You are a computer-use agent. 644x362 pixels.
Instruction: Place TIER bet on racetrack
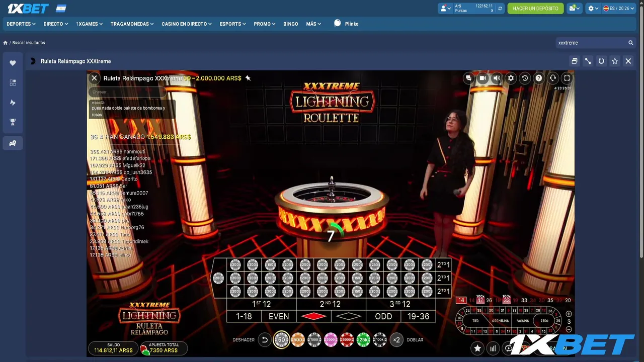point(475,321)
